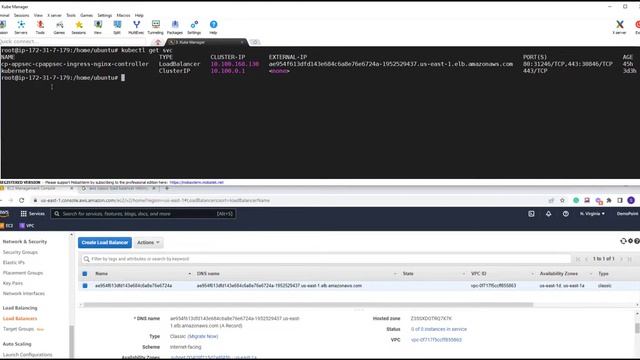Open the '0 of 0 instances in service' link
Screen dimensions: 640x360
(439, 329)
